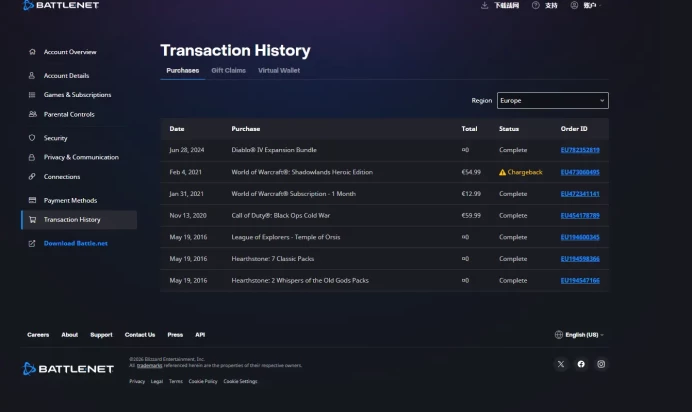Click the Account Details person icon
The width and height of the screenshot is (692, 412).
(x=32, y=75)
